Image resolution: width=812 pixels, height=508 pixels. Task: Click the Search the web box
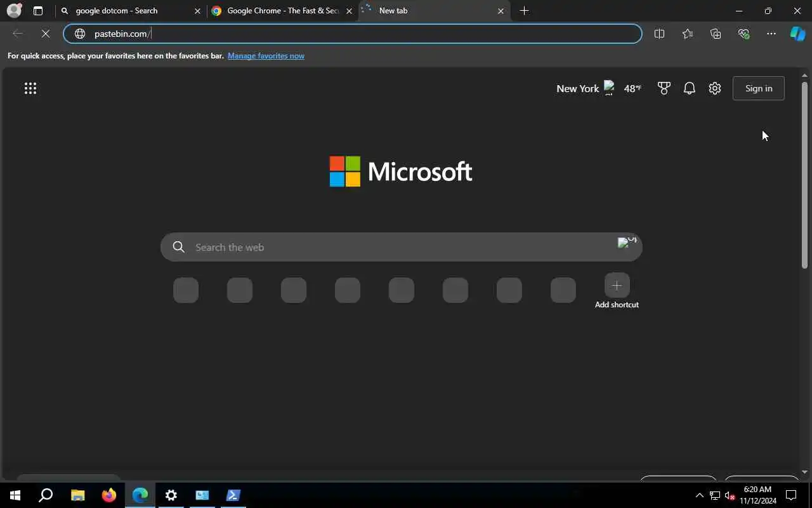[x=401, y=247]
